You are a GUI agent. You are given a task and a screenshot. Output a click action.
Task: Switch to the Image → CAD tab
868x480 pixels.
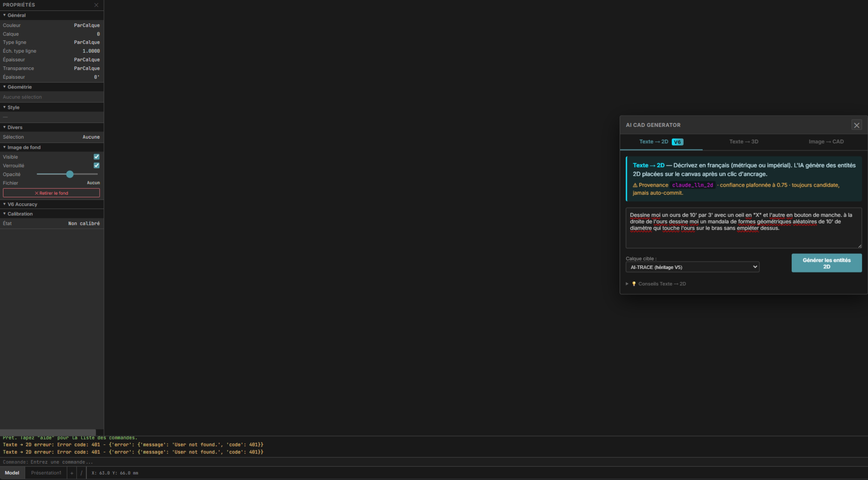pos(826,142)
